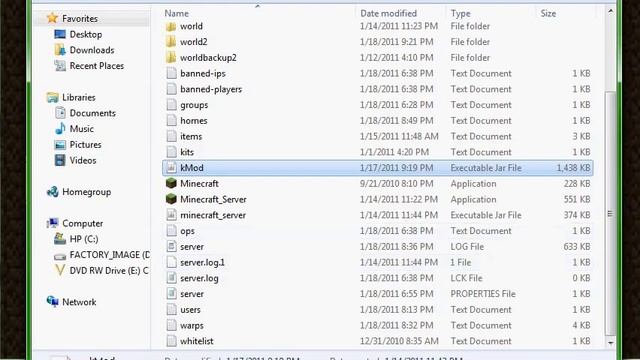The image size is (640, 360).
Task: Open the DVD RW Drive (E:)
Action: coord(109,271)
